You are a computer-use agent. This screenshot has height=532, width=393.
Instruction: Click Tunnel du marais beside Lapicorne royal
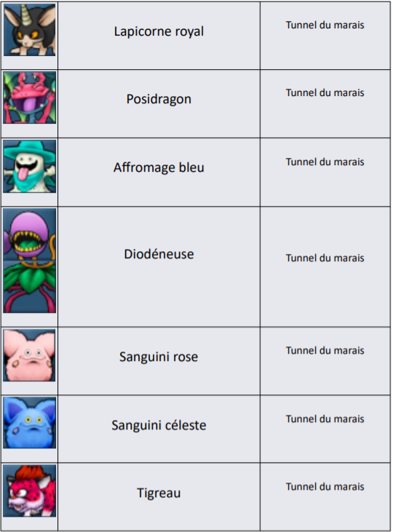pyautogui.click(x=325, y=25)
